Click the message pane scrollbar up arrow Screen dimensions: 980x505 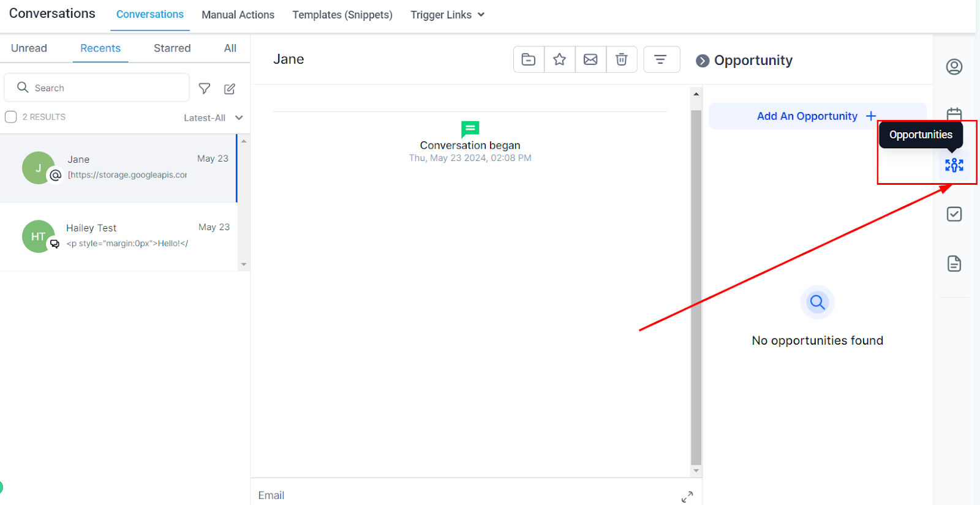pos(696,94)
